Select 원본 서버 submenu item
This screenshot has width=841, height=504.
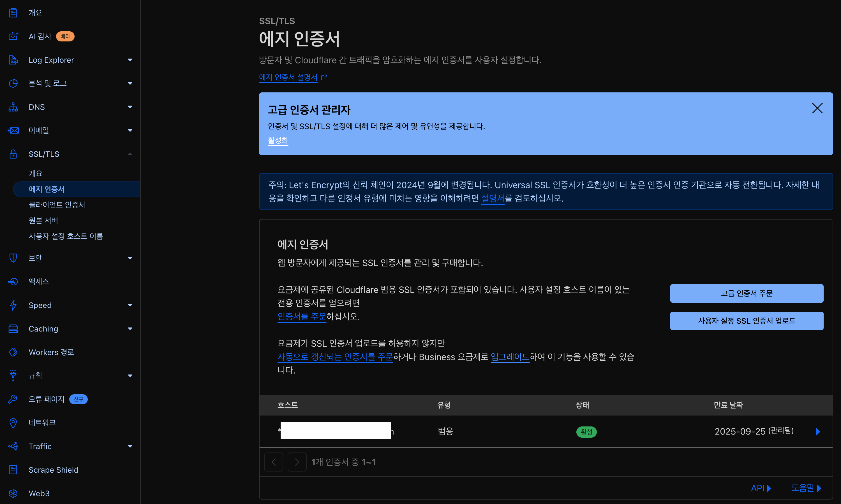click(x=43, y=220)
